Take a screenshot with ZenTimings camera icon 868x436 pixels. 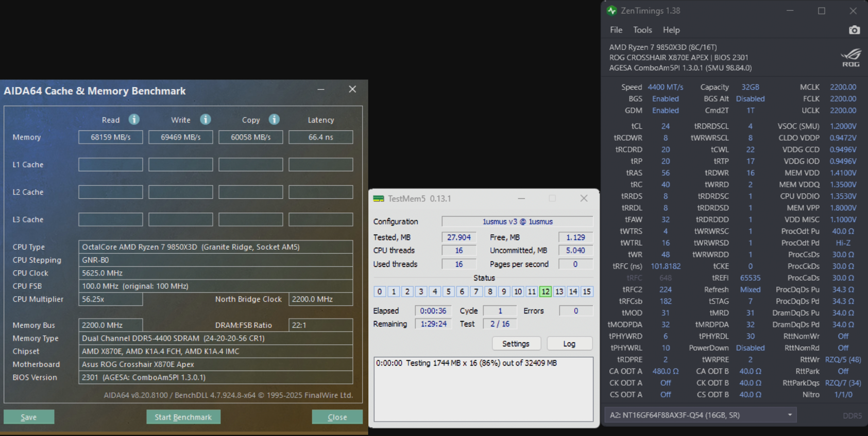[x=854, y=30]
